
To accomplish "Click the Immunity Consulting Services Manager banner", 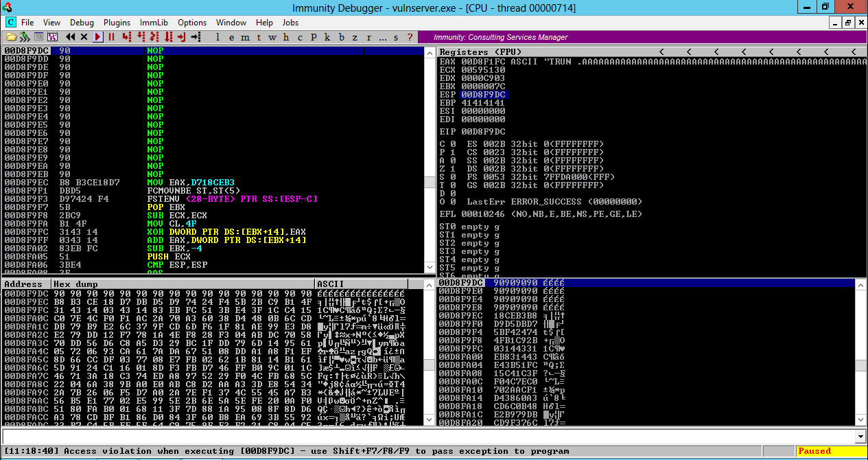I will (642, 37).
